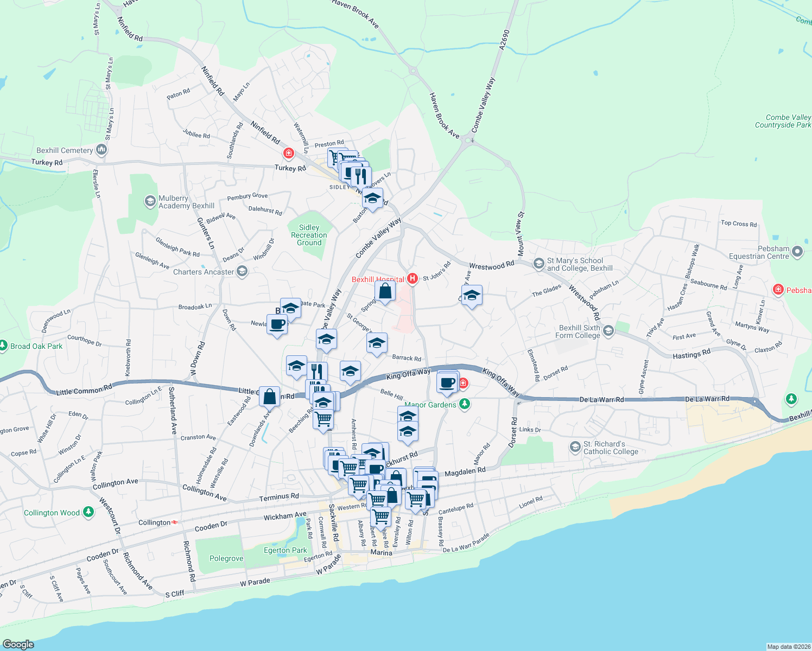The width and height of the screenshot is (812, 651).
Task: Select the red Pebsham medical marker
Action: point(778,290)
